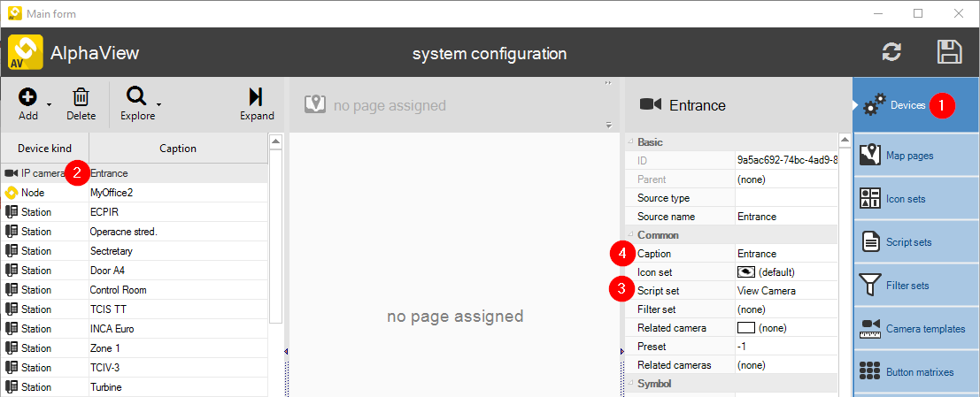Viewport: 980px width, 397px height.
Task: Click the Explore magnifier icon
Action: (x=136, y=96)
